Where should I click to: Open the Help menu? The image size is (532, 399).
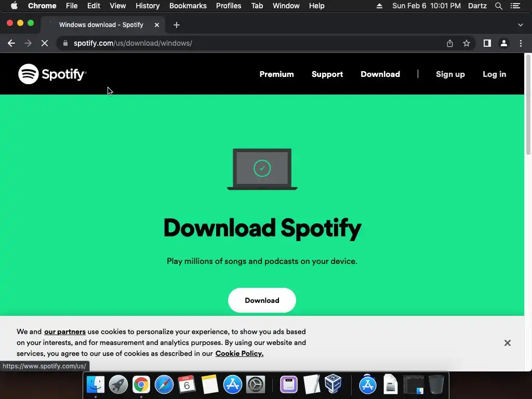click(x=316, y=6)
